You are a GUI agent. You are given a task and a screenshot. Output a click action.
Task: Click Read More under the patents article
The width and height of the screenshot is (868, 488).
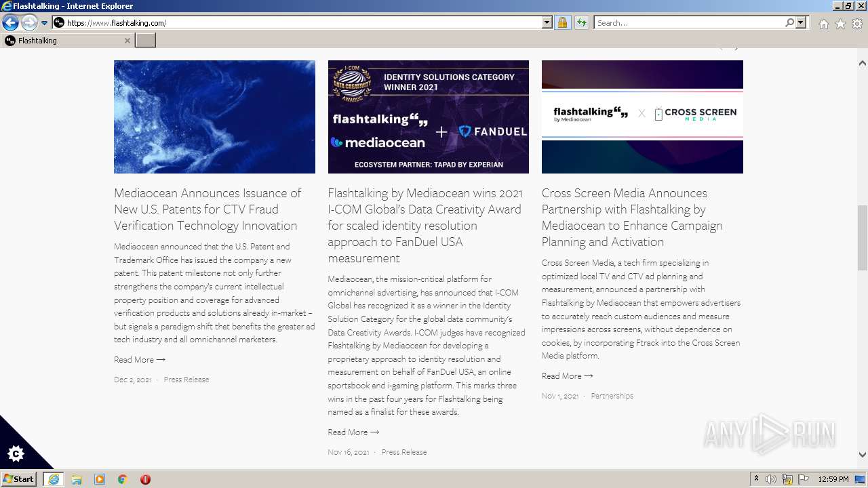tap(140, 360)
